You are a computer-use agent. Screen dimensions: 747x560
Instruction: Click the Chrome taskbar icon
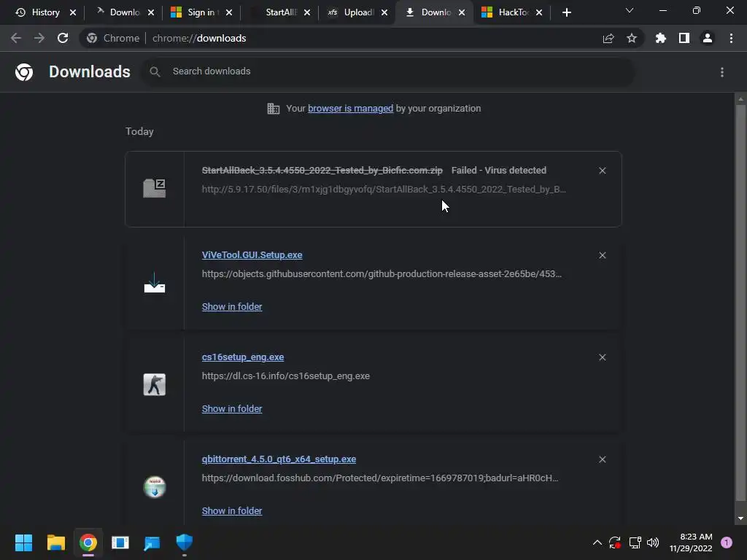[88, 542]
